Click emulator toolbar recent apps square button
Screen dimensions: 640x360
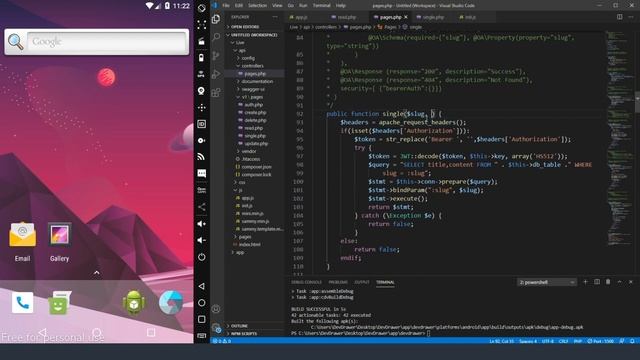202,319
